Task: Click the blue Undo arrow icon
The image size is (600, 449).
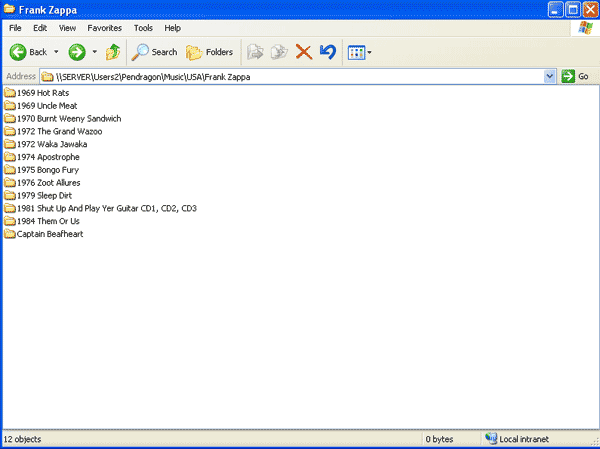Action: (x=328, y=52)
